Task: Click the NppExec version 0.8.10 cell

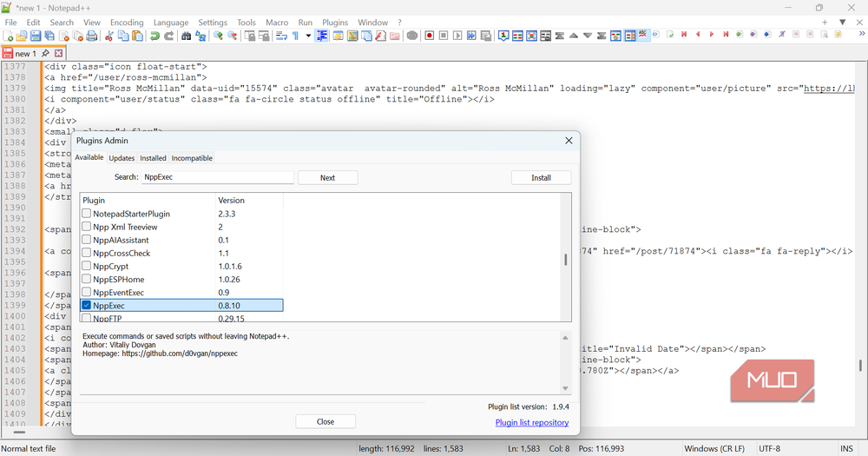Action: coord(249,305)
